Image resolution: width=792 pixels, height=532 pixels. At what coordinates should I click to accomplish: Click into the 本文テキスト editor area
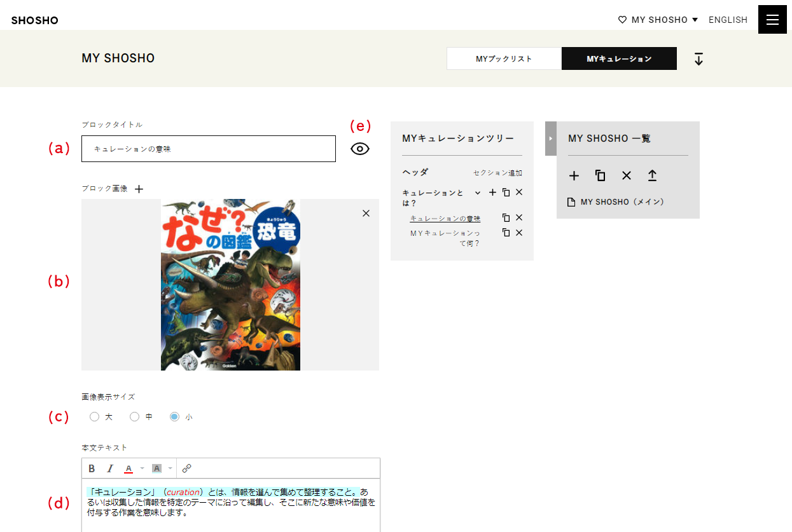(x=231, y=505)
